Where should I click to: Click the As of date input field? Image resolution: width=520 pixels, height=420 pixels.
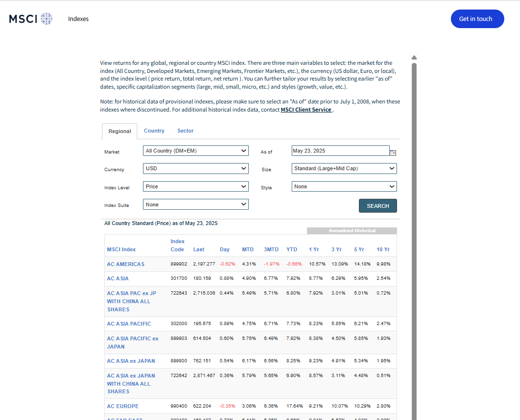tap(341, 151)
